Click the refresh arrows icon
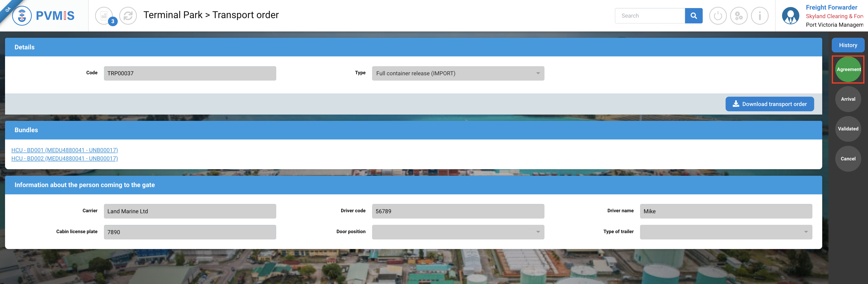This screenshot has width=868, height=284. 128,16
